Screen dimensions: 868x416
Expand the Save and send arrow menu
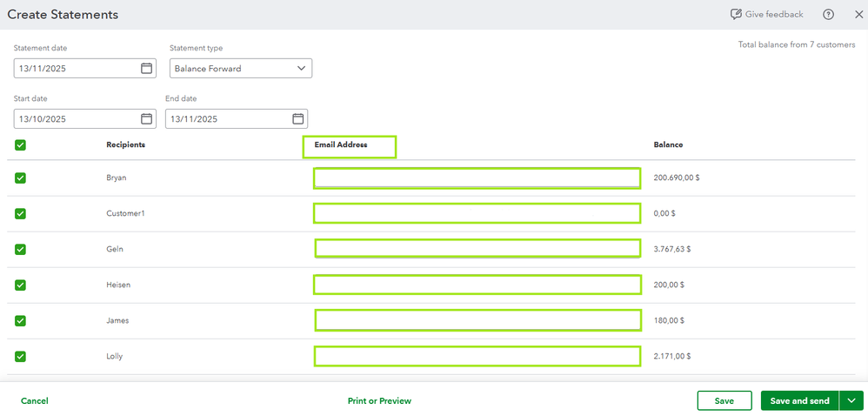click(x=851, y=400)
